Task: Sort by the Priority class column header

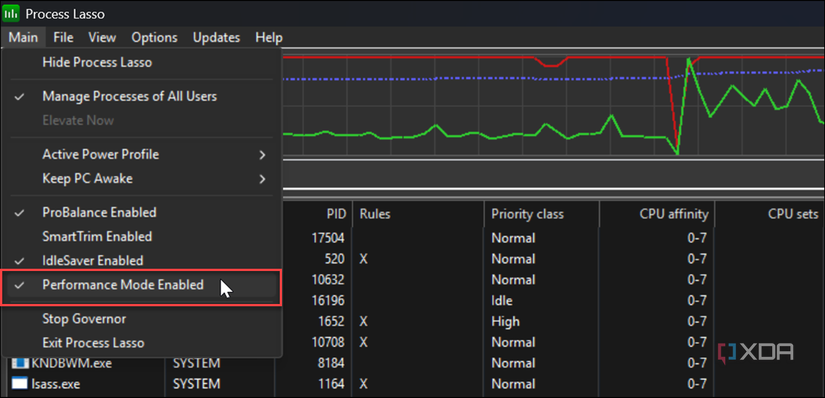Action: coord(541,214)
